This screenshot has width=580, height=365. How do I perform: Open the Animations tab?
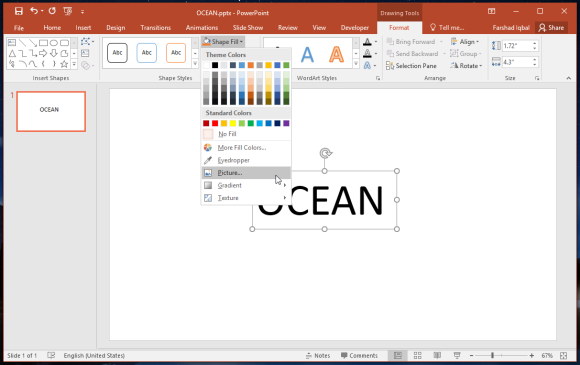(202, 28)
